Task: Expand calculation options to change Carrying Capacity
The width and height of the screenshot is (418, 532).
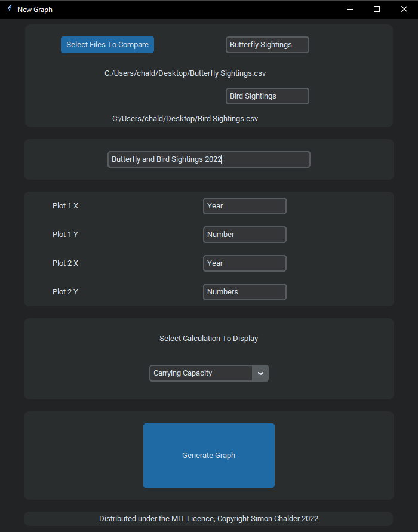Action: coord(260,373)
